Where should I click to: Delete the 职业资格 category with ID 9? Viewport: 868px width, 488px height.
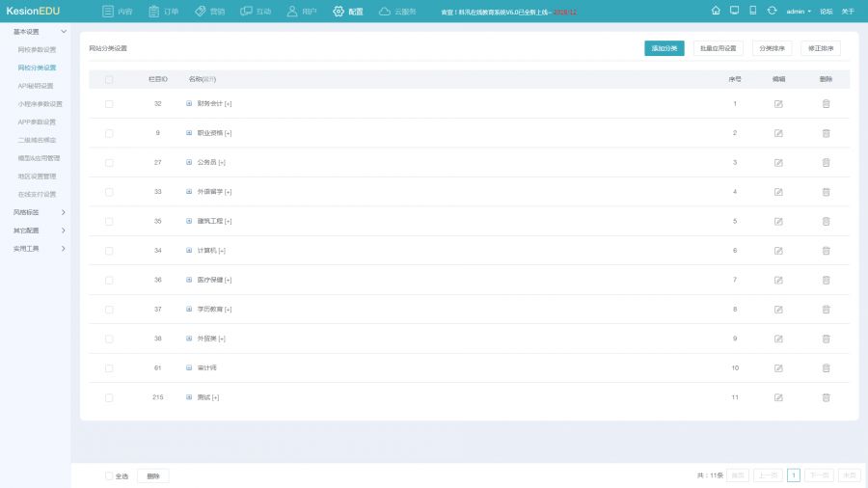pyautogui.click(x=826, y=133)
